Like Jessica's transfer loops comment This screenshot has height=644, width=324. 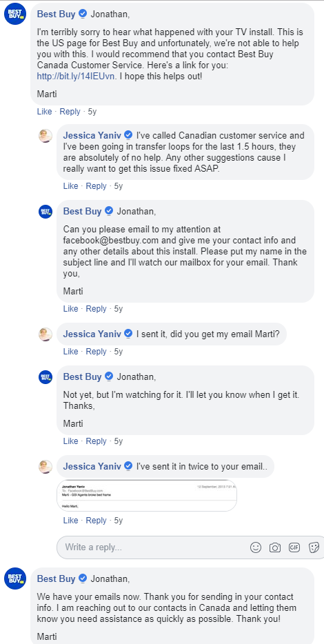click(x=70, y=186)
